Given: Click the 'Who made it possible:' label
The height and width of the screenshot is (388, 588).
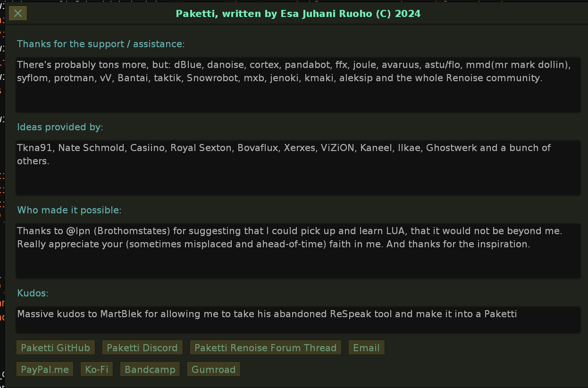Looking at the screenshot, I should click(69, 210).
